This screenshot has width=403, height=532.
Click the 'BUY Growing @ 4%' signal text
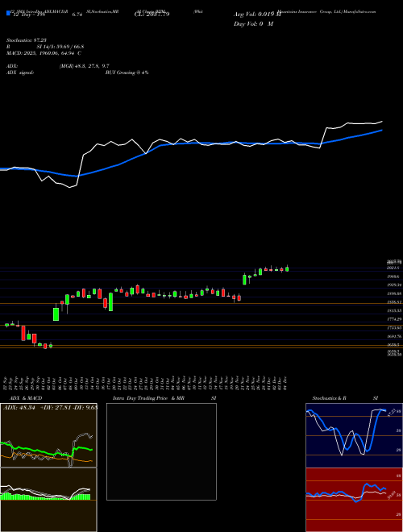[127, 73]
